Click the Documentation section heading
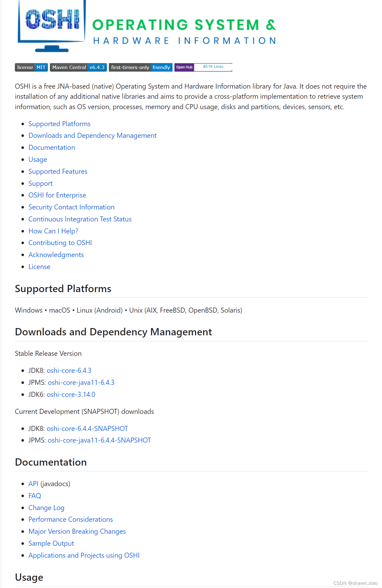Image resolution: width=382 pixels, height=588 pixels. [x=51, y=462]
